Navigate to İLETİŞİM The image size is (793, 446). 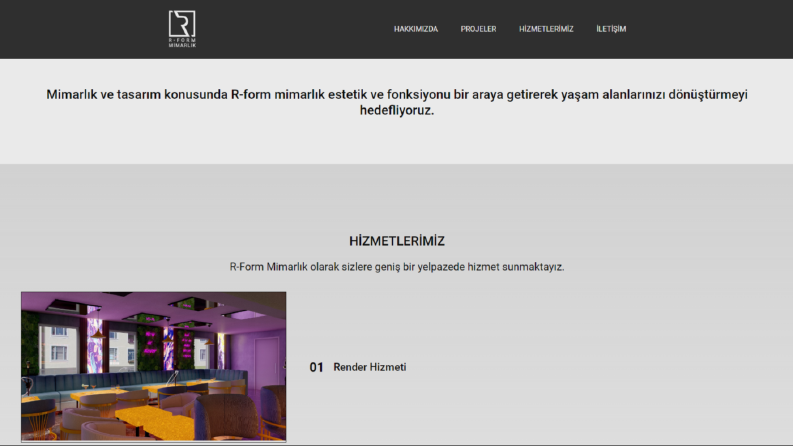pos(611,29)
